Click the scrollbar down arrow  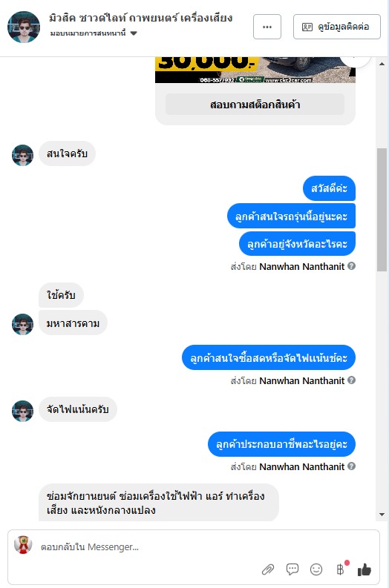[x=382, y=515]
